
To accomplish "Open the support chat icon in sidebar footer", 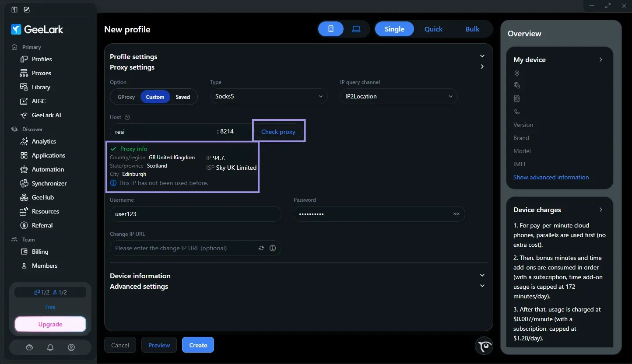I will (29, 347).
